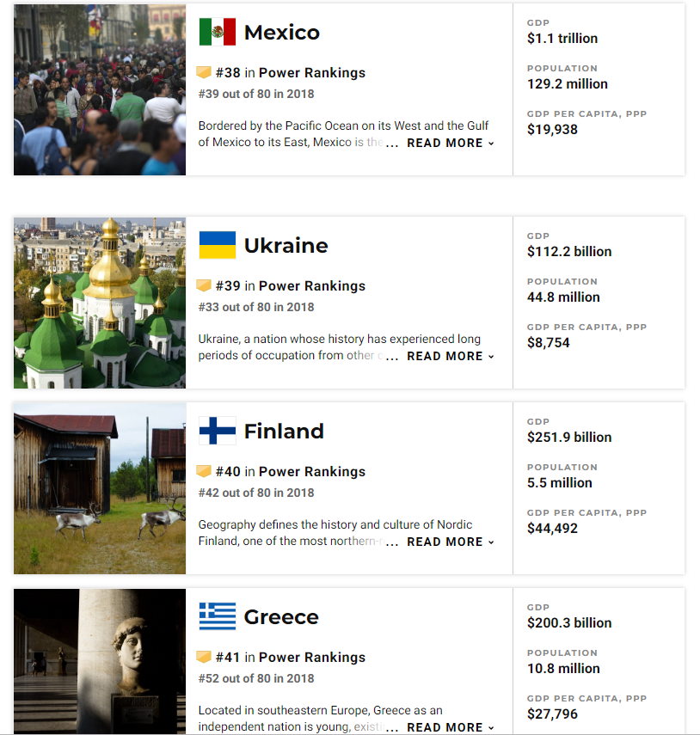Click the yellow ranking badge beside #40
This screenshot has height=735, width=700.
[x=204, y=472]
